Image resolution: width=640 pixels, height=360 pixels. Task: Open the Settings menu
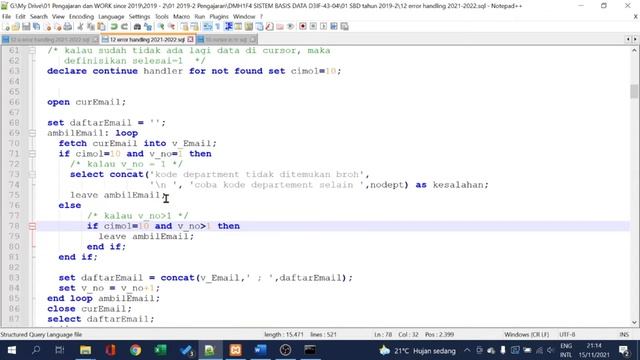click(x=139, y=16)
